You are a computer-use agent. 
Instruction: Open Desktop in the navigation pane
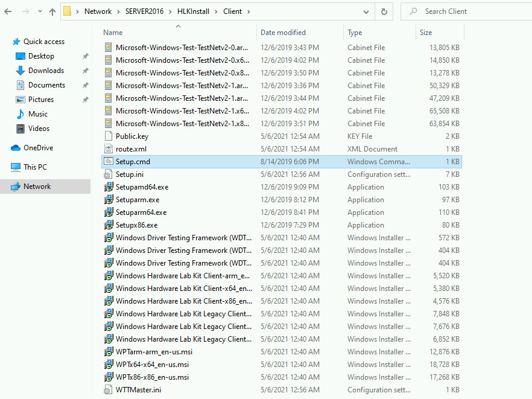tap(41, 56)
